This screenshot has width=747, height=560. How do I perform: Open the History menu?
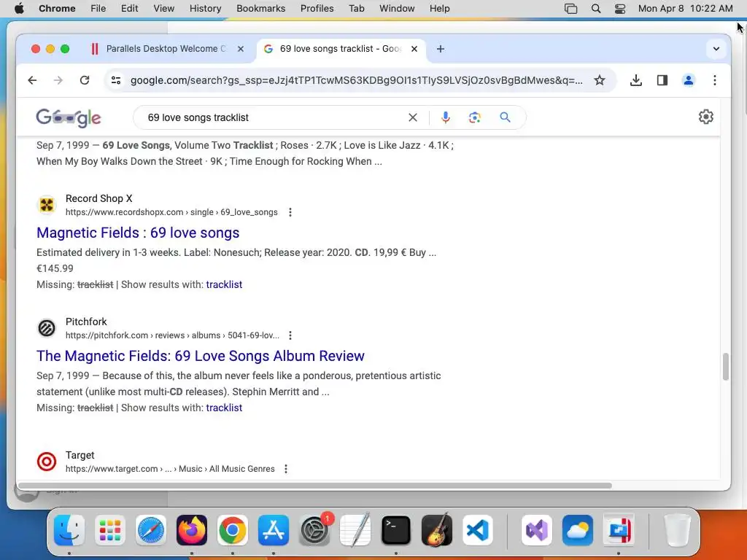click(x=205, y=9)
